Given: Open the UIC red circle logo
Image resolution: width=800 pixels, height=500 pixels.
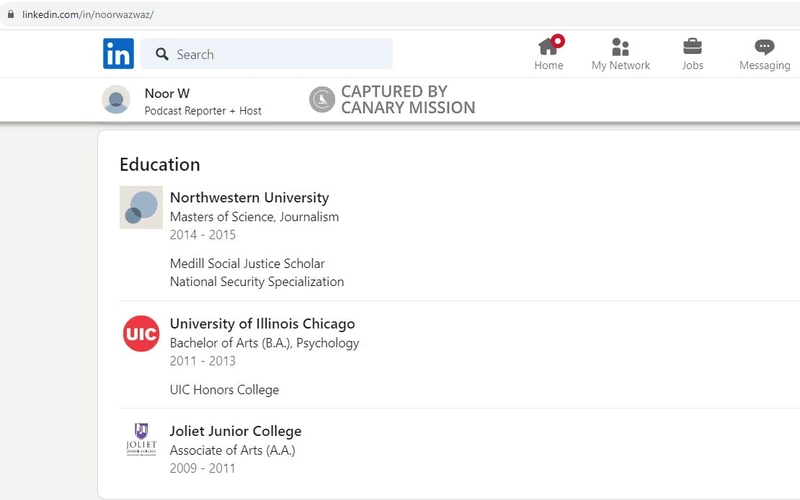Looking at the screenshot, I should click(x=141, y=334).
